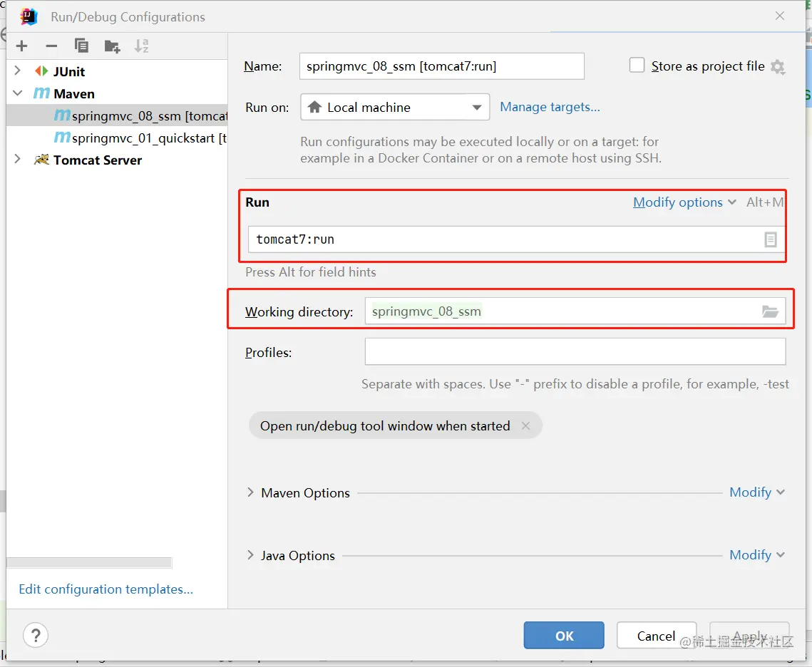Viewport: 812px width, 667px height.
Task: Click the Remove Configuration minus icon
Action: pos(51,46)
